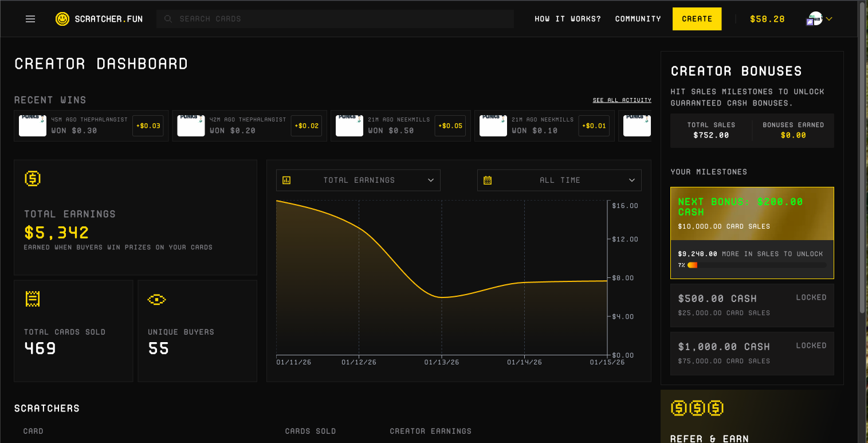Expand the Total Earnings dropdown
The height and width of the screenshot is (443, 868).
pos(358,180)
